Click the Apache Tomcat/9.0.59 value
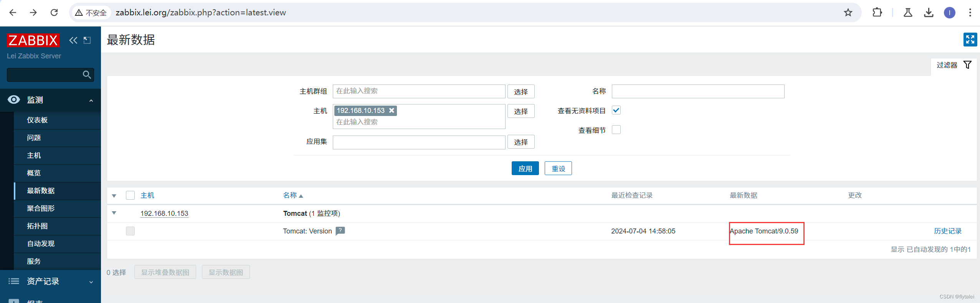Image resolution: width=980 pixels, height=303 pixels. [764, 231]
